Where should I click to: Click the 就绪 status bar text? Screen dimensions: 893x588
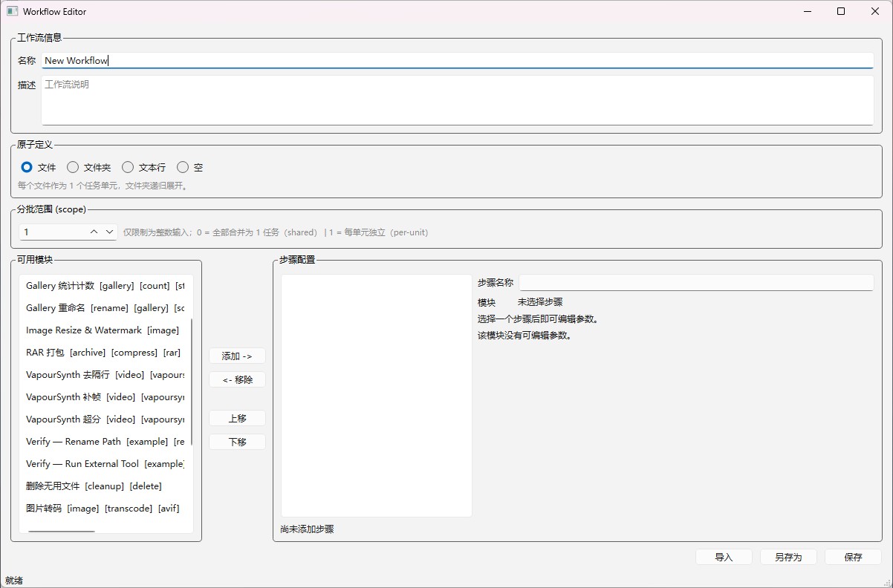(x=13, y=580)
